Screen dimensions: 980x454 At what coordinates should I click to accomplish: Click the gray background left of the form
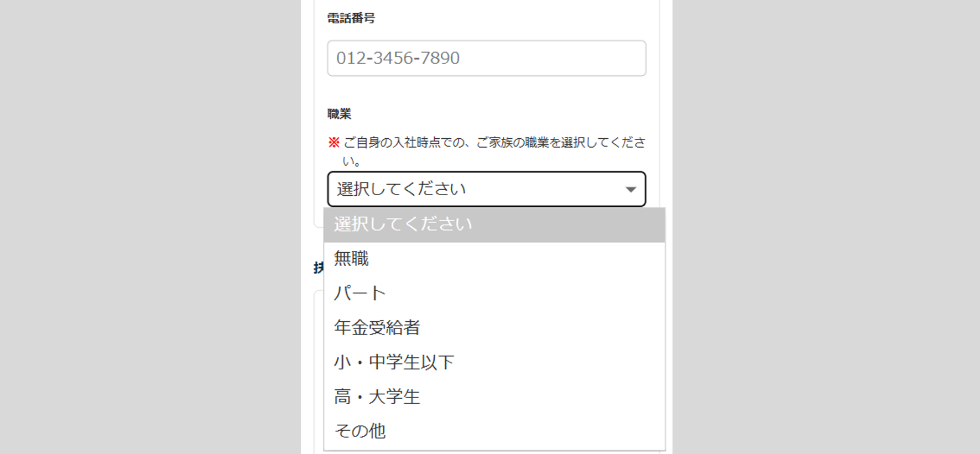pos(149,227)
